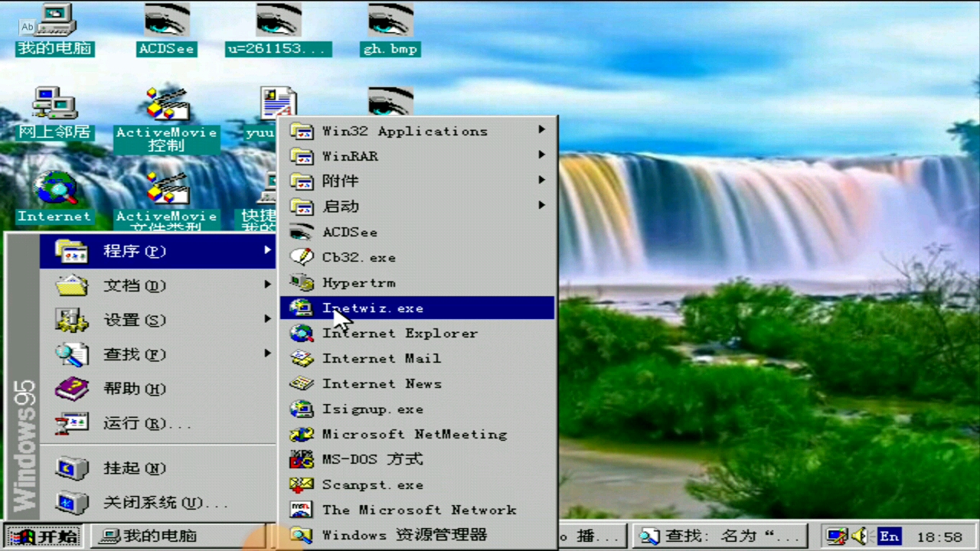Expand the 查找(F) submenu arrow
Viewport: 980px width, 551px height.
click(x=267, y=354)
